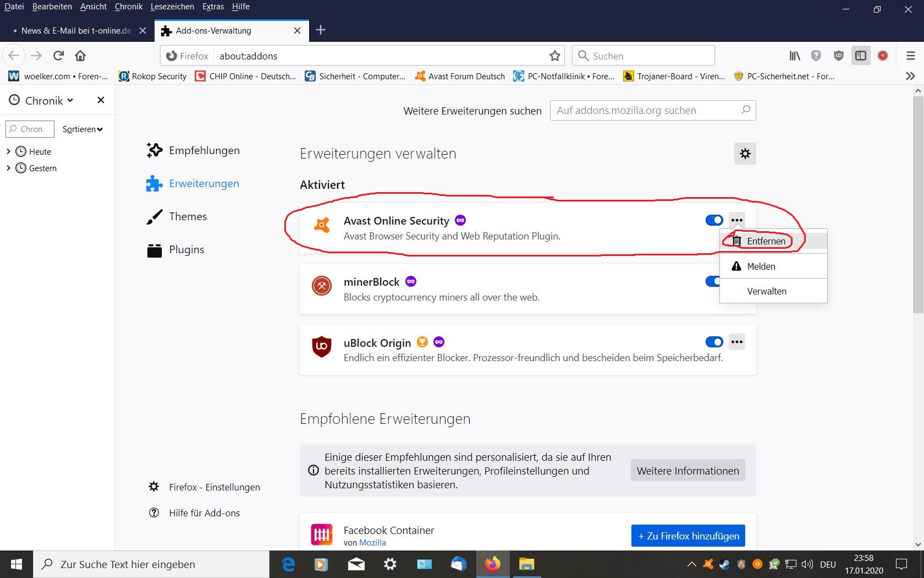The width and height of the screenshot is (924, 578).
Task: Open the Themes category
Action: 177,216
